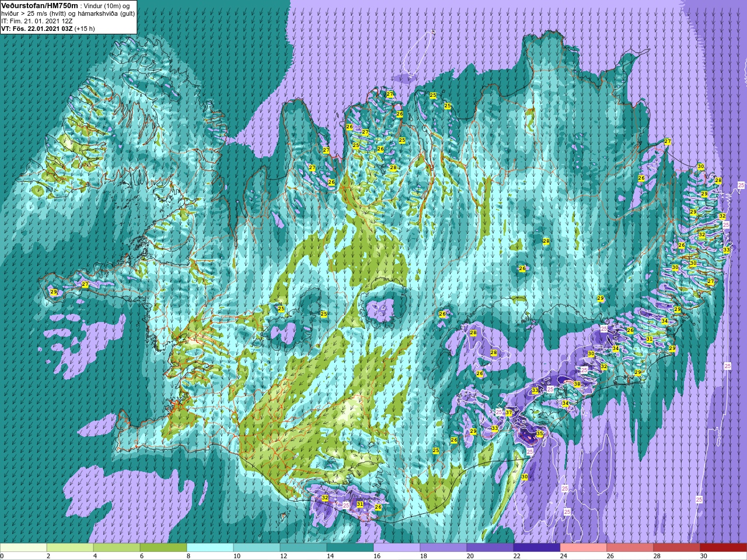Click the pink 24–26 legend swatch
The height and width of the screenshot is (560, 747).
click(584, 548)
